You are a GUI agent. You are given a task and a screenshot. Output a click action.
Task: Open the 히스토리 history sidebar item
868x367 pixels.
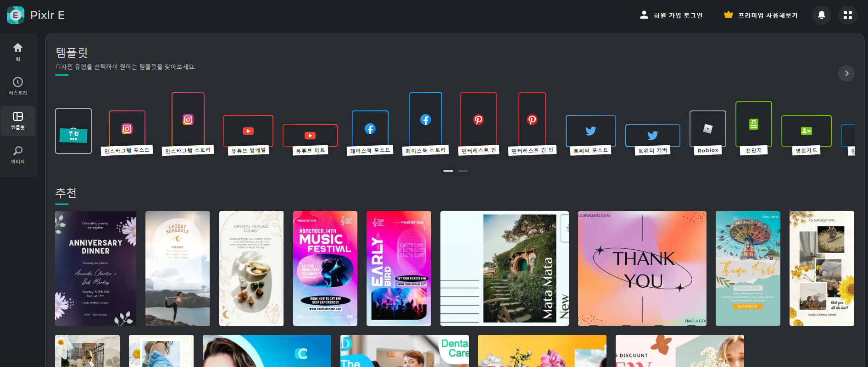coord(18,86)
